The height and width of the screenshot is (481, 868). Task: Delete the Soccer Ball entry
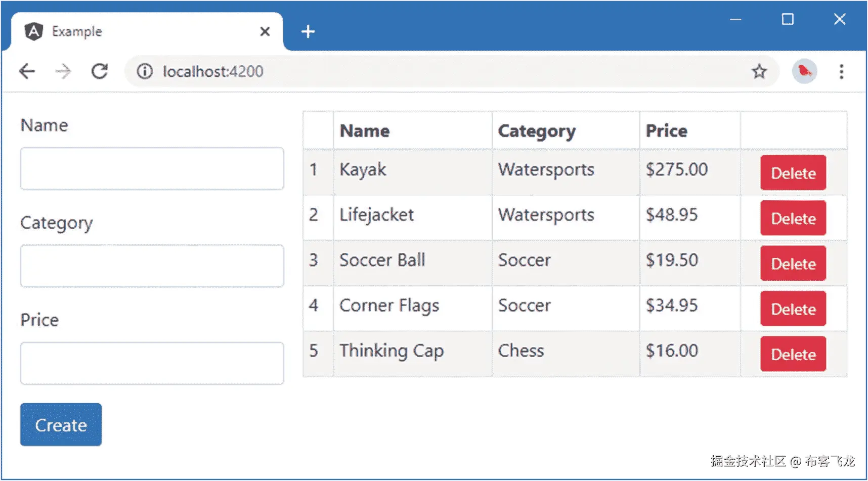pyautogui.click(x=793, y=264)
